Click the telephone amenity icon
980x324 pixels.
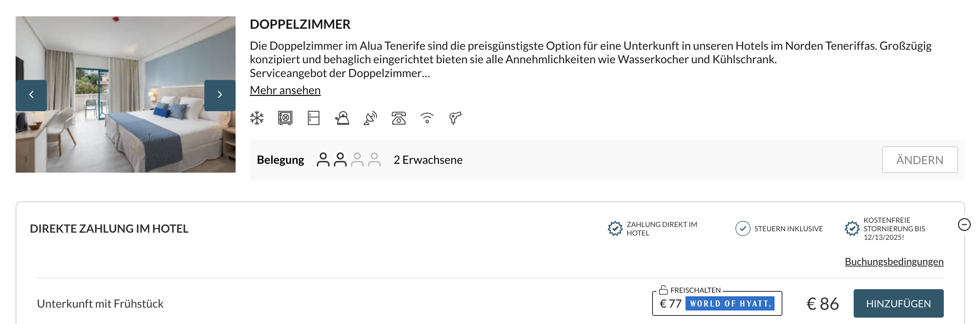[x=399, y=118]
